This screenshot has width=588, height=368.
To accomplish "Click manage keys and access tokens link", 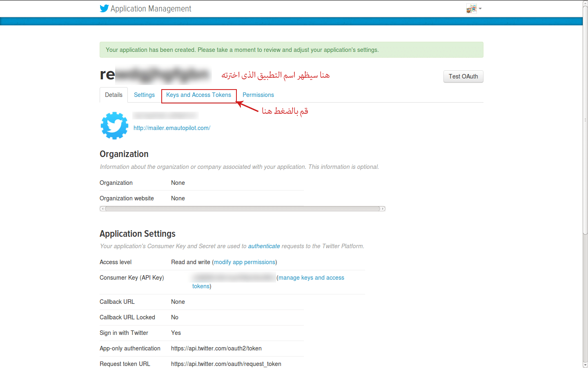I will click(268, 282).
